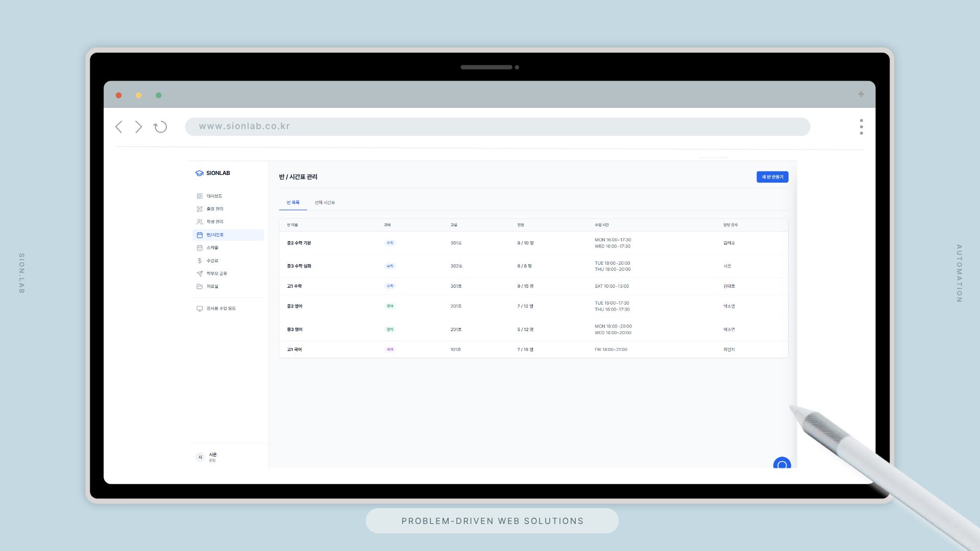Switch to the 전체 시간표 tab
This screenshot has width=980, height=551.
325,203
